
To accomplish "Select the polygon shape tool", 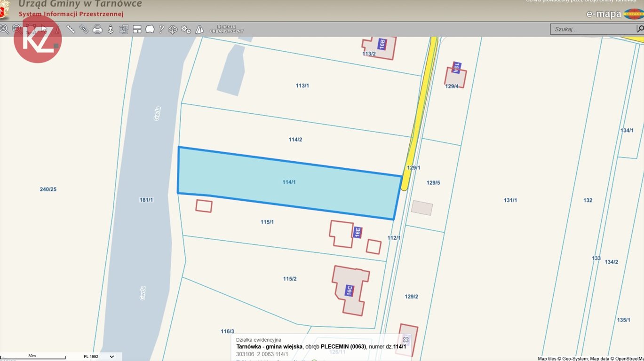I will click(x=150, y=29).
